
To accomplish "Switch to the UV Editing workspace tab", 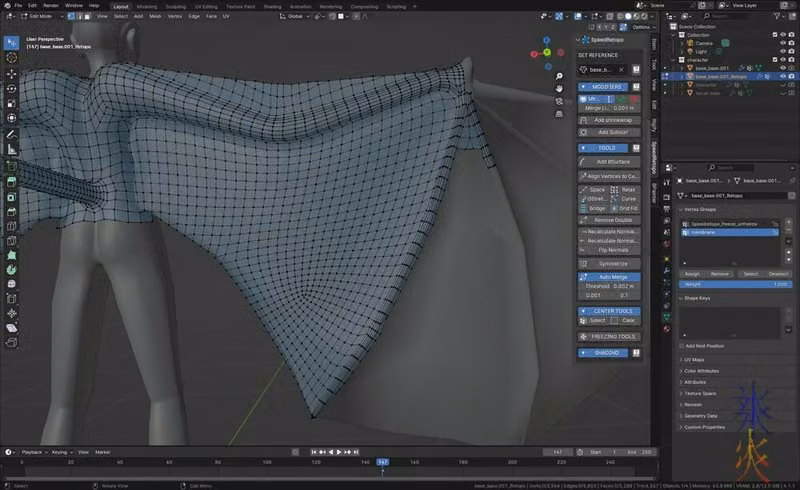I will tap(206, 7).
